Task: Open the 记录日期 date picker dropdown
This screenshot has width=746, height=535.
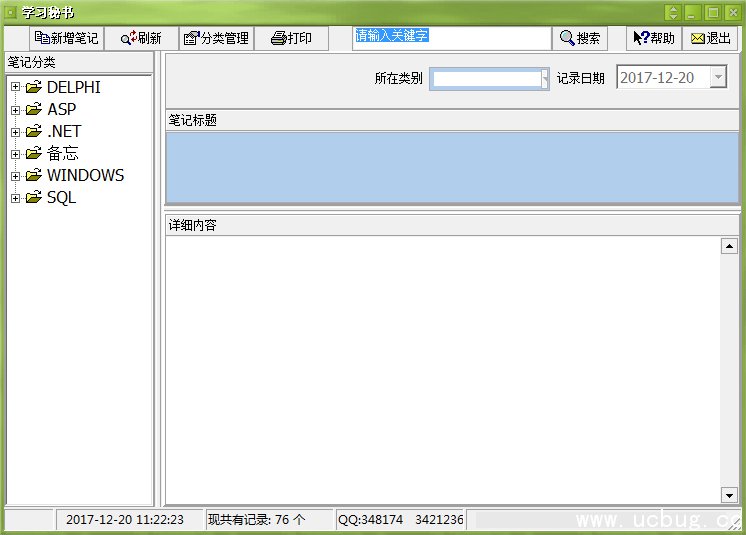Action: coord(718,77)
